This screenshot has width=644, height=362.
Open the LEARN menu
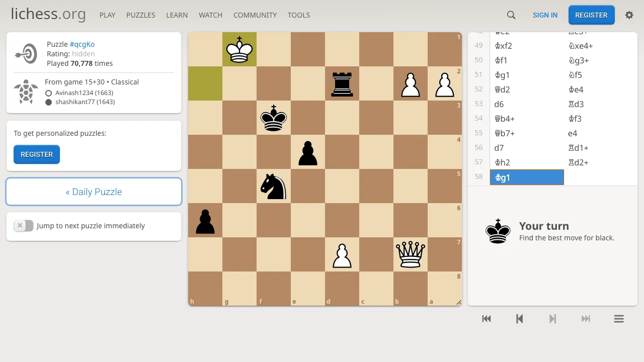point(177,15)
